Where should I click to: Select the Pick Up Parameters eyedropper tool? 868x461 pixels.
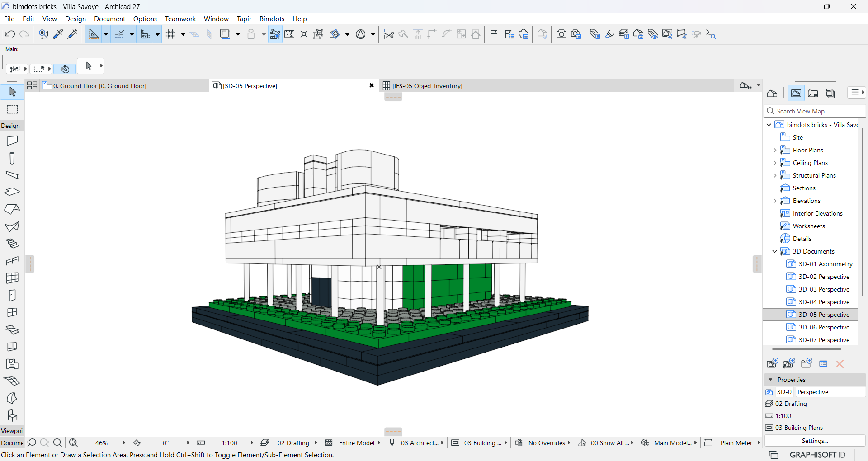58,33
